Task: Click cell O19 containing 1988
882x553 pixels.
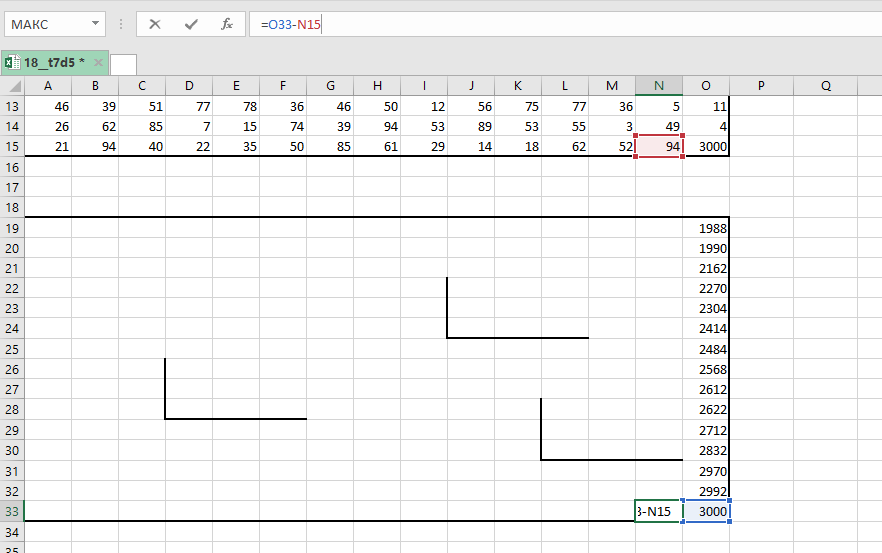Action: click(706, 228)
